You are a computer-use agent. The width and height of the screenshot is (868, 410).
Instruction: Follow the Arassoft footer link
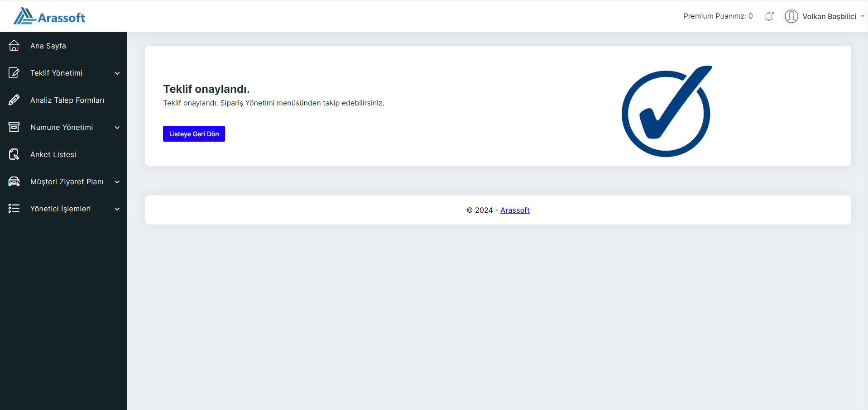[515, 210]
